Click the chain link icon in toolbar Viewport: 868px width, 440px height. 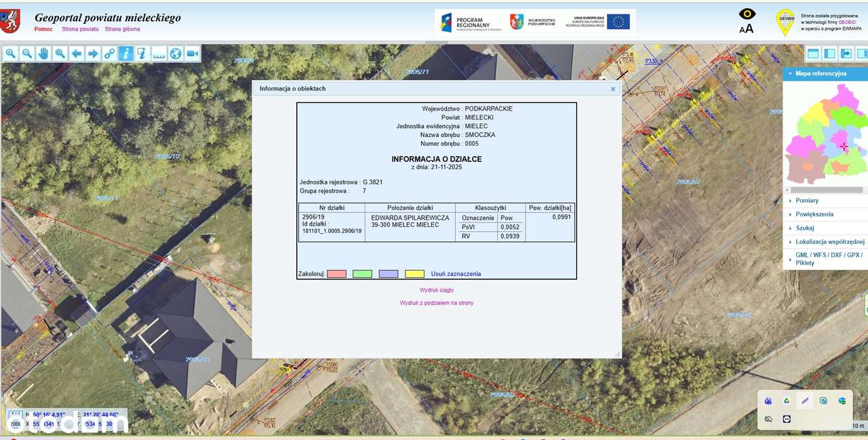coord(109,54)
